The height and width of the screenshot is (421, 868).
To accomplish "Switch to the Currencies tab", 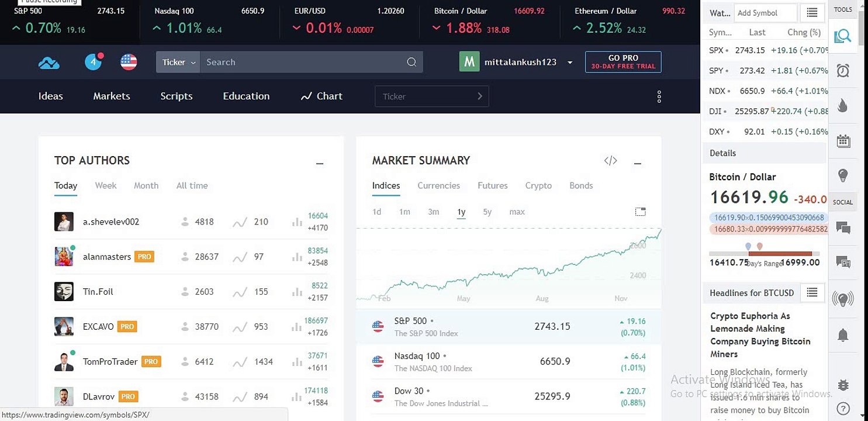I will click(x=438, y=185).
